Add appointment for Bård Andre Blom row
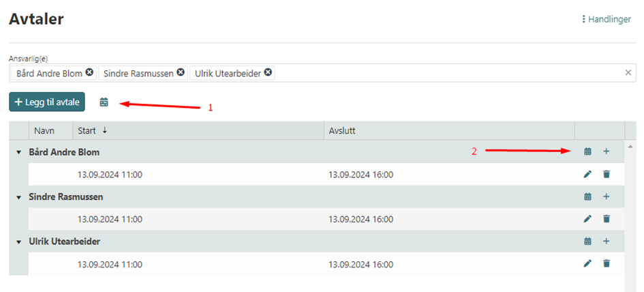The image size is (644, 292). click(x=607, y=151)
